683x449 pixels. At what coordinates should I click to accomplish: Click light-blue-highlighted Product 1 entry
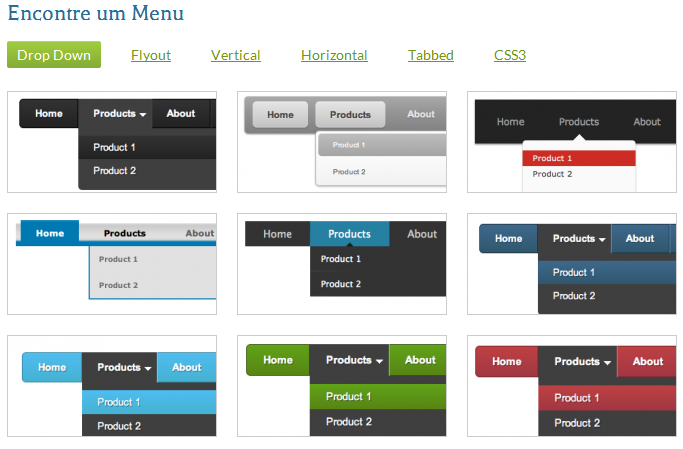point(149,402)
